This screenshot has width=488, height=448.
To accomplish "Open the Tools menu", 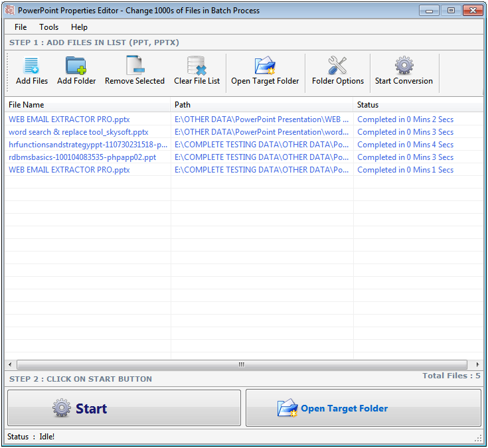I will tap(48, 27).
